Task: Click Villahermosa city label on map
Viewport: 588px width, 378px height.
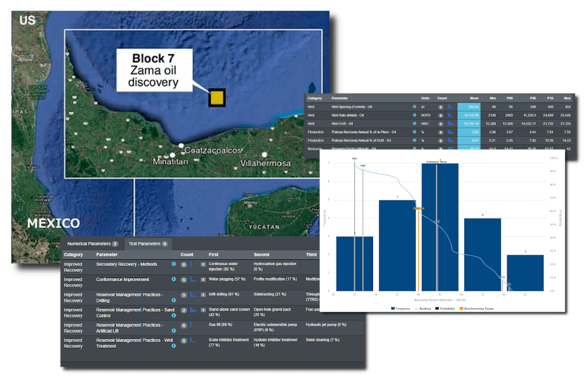Action: (x=265, y=164)
